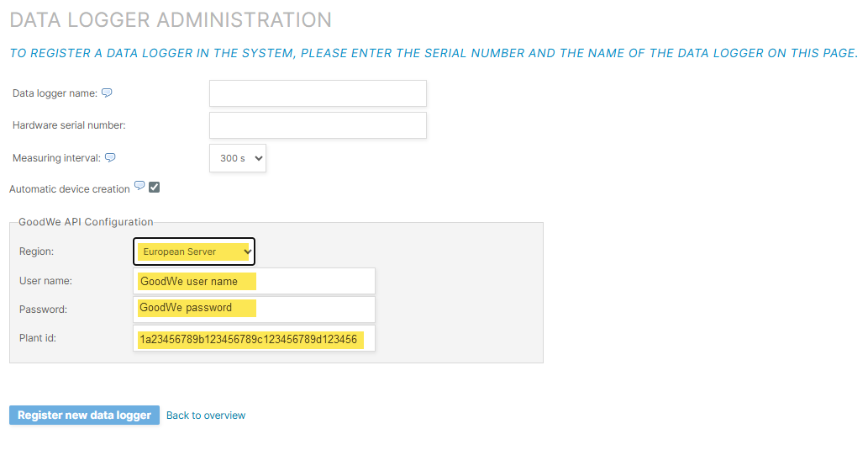
Task: Click the Password label text
Action: click(x=43, y=310)
